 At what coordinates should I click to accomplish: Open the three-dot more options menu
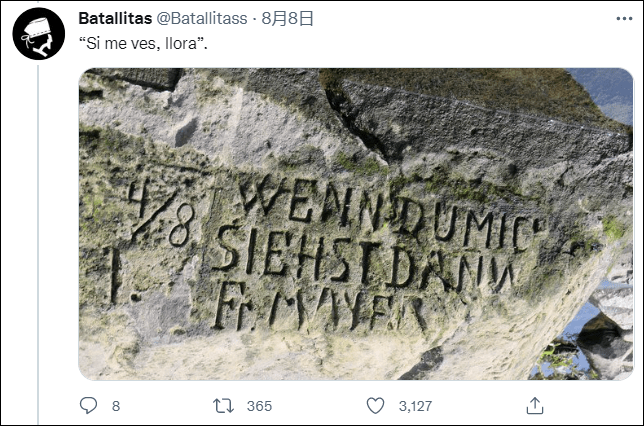click(x=624, y=18)
